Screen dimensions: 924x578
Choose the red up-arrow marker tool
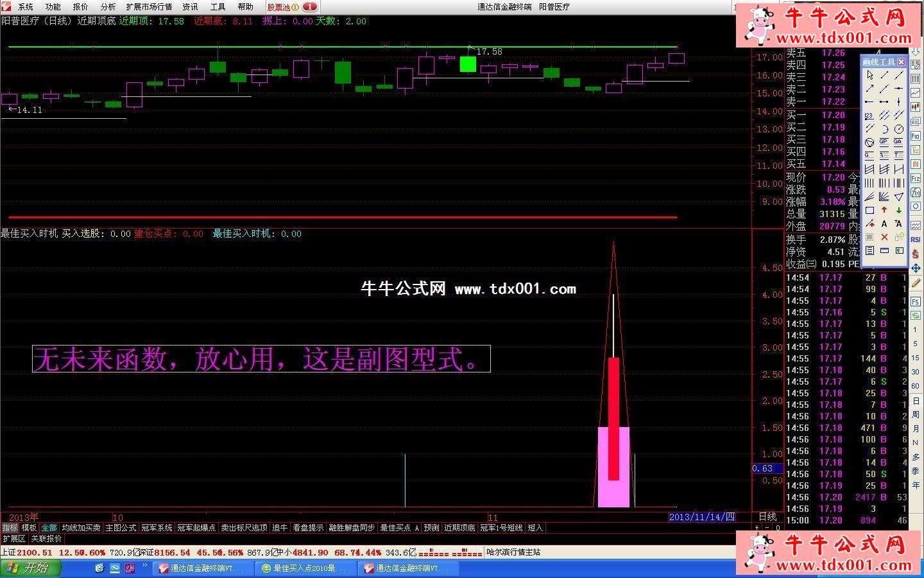click(x=884, y=210)
